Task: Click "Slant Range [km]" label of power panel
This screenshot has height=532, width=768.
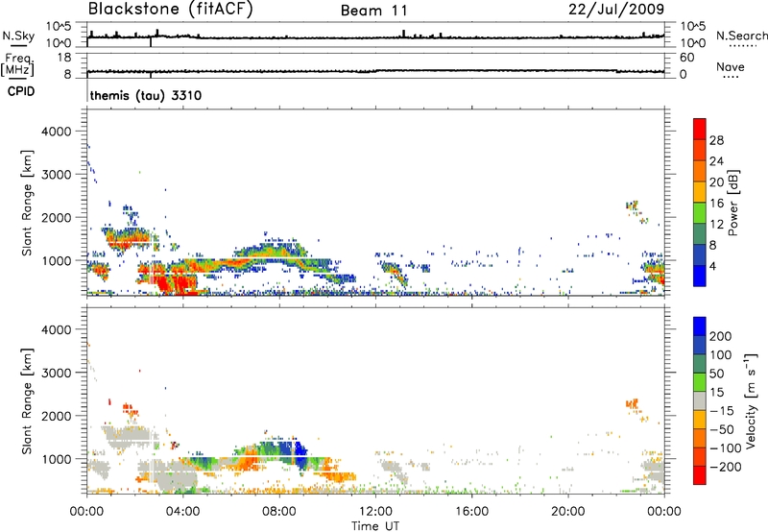Action: coord(27,203)
